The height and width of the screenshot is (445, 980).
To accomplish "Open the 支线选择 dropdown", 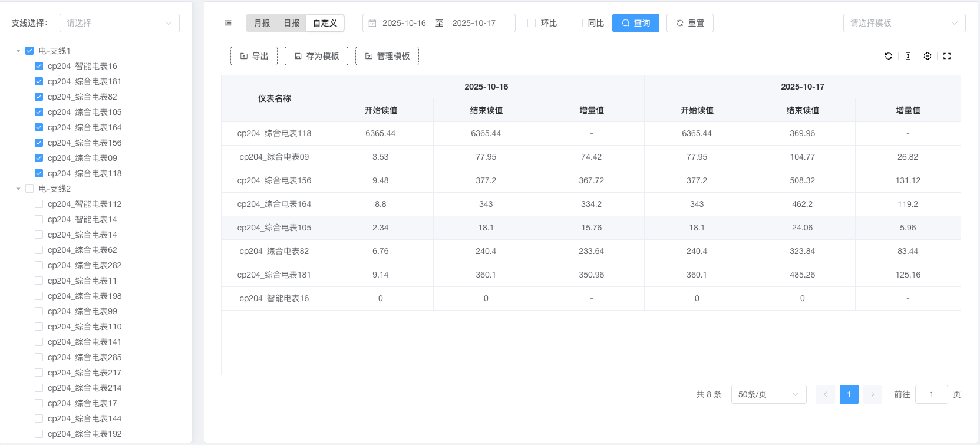I will click(x=119, y=23).
